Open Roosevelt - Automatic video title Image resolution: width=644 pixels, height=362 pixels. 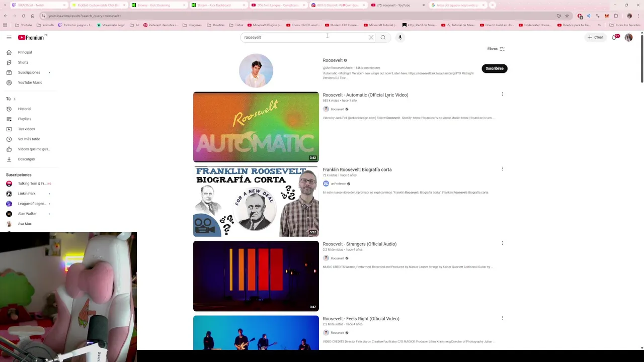(x=365, y=95)
